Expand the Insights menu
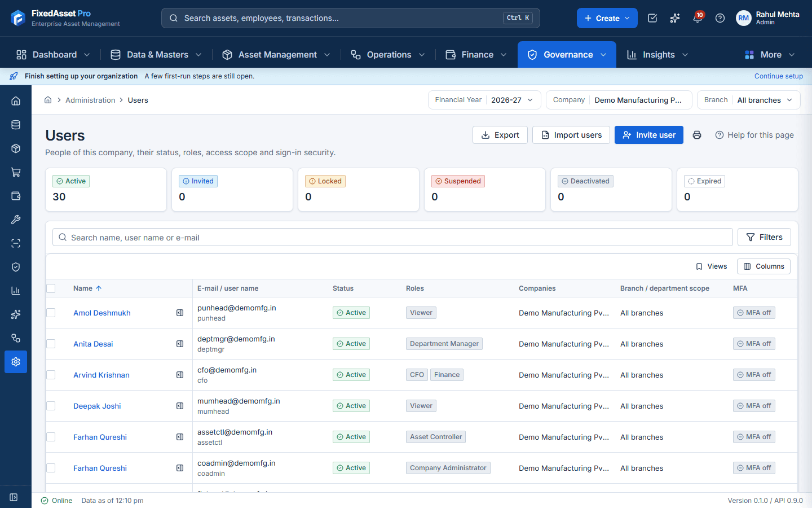The height and width of the screenshot is (508, 812). coord(657,55)
